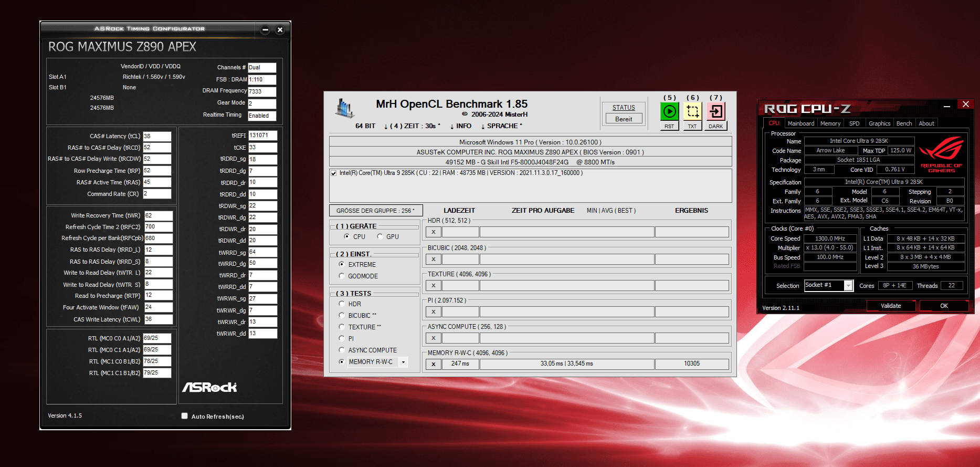Image resolution: width=980 pixels, height=467 pixels.
Task: Open Socket #1 selection dropdown in CPU-Z
Action: coord(848,285)
